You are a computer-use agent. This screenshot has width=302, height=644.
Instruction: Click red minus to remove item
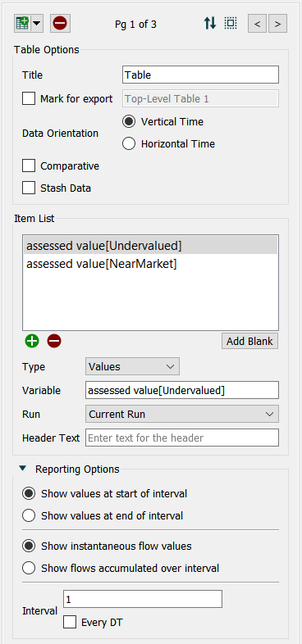[54, 341]
